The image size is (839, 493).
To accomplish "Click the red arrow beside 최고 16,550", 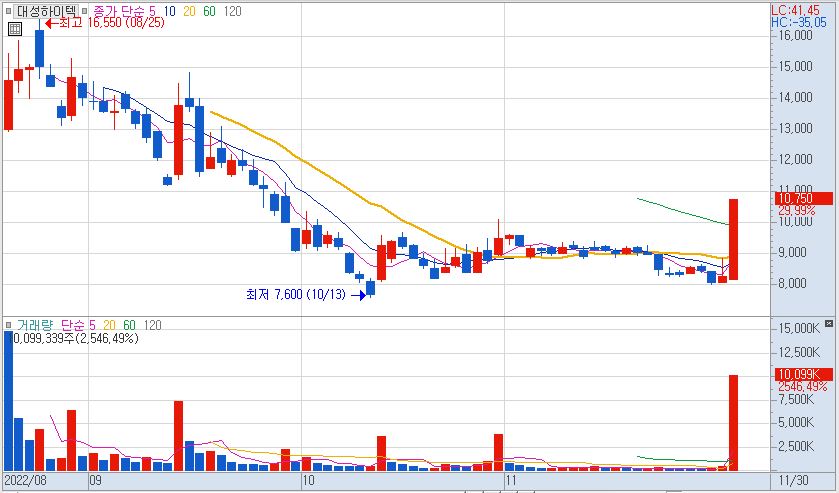I will [x=51, y=23].
